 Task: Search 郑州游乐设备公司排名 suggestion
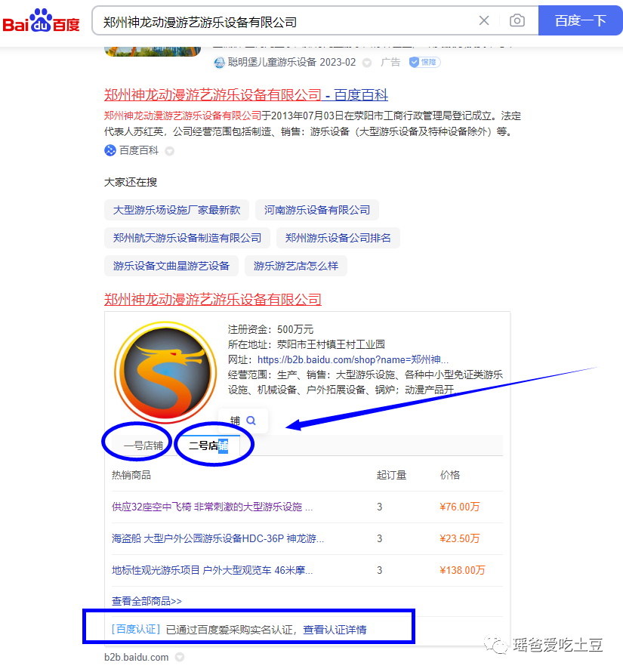pos(338,238)
